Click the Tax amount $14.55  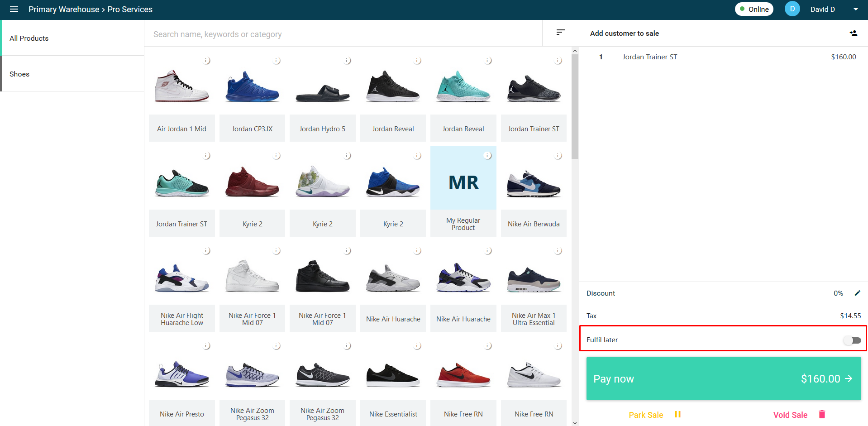click(850, 316)
